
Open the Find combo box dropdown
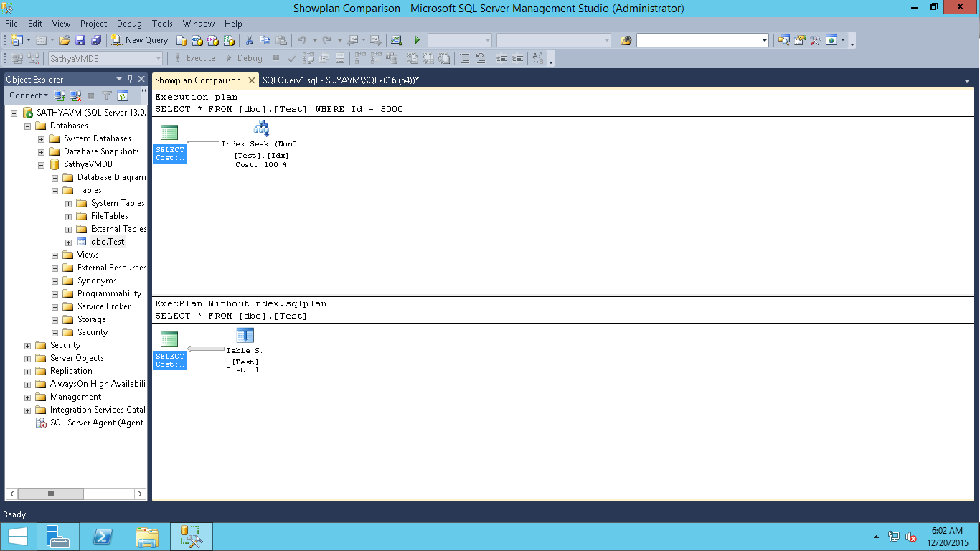(x=765, y=40)
